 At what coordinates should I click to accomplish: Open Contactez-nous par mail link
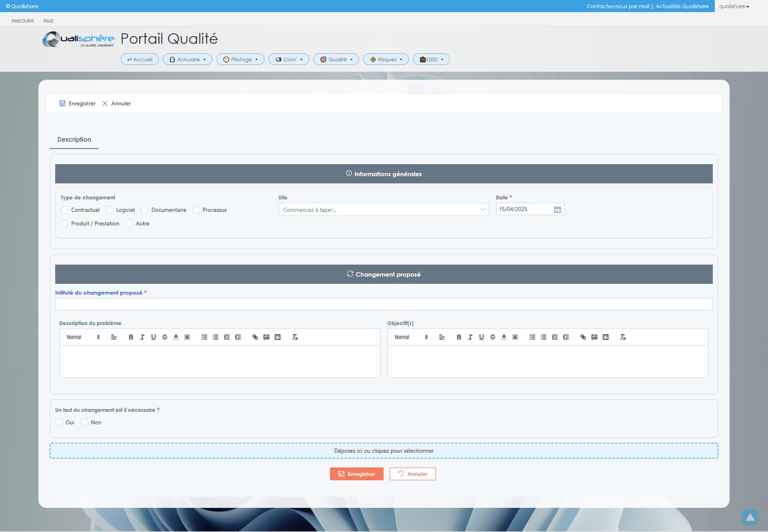(x=618, y=6)
